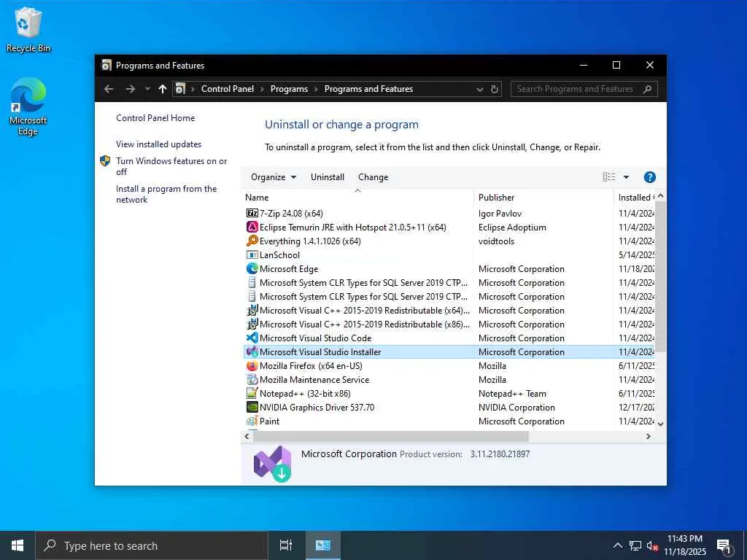The height and width of the screenshot is (560, 747).
Task: Click the change your view icon button
Action: coord(609,177)
